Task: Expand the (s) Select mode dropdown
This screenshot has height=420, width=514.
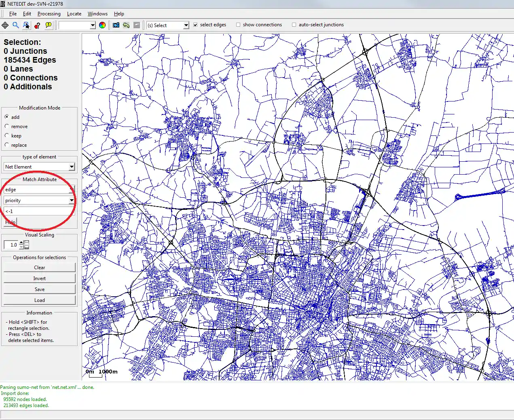Action: 186,25
